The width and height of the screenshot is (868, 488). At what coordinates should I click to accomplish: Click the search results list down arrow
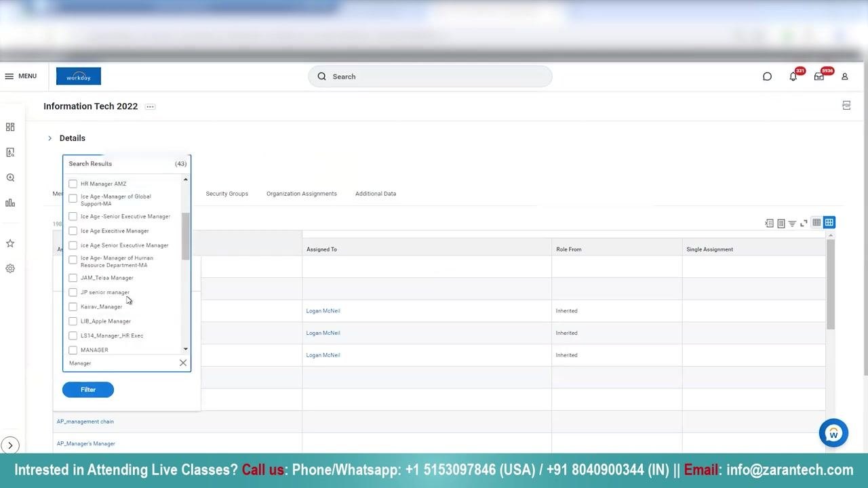[x=186, y=349]
